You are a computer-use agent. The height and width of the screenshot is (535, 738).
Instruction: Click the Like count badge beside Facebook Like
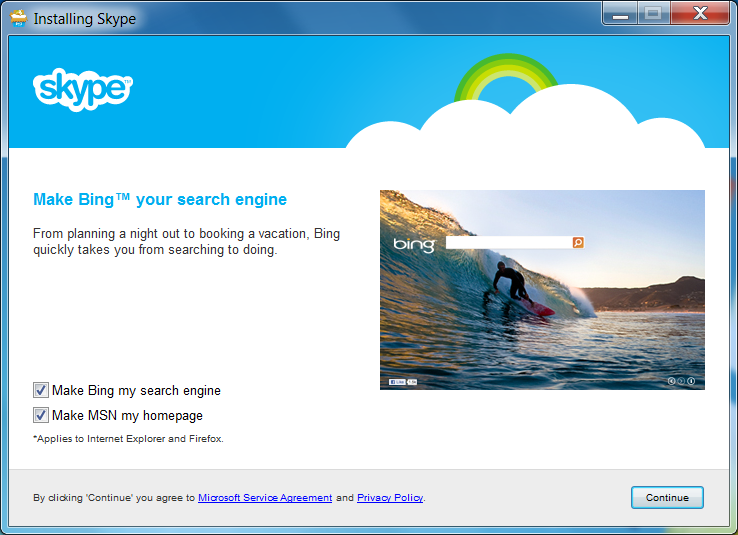click(x=412, y=382)
